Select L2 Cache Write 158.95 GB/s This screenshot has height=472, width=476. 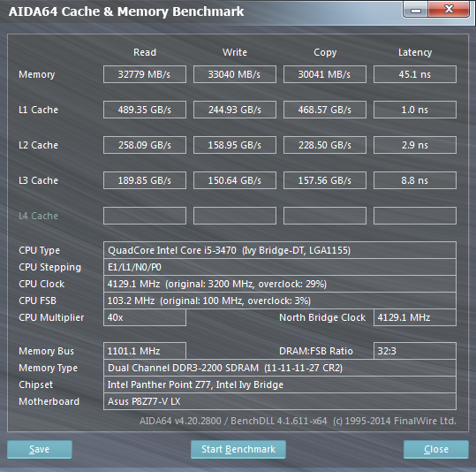(x=235, y=145)
